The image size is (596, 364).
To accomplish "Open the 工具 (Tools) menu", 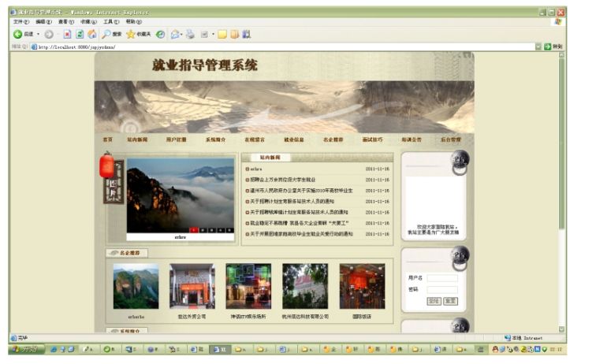I will point(111,22).
